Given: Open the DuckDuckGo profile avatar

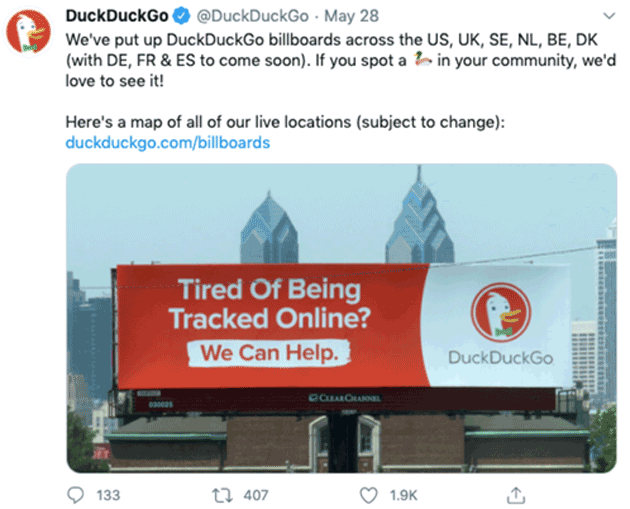Looking at the screenshot, I should tap(29, 32).
